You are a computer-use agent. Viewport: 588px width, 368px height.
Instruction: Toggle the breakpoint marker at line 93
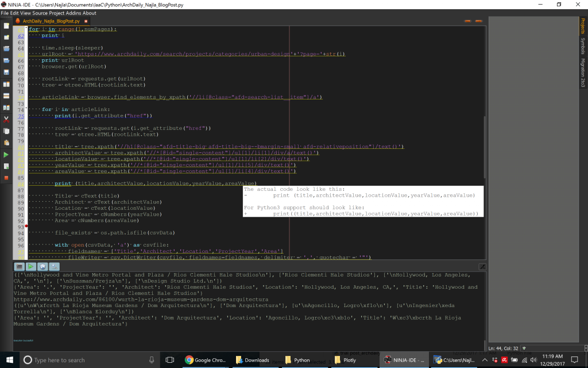tap(26, 227)
